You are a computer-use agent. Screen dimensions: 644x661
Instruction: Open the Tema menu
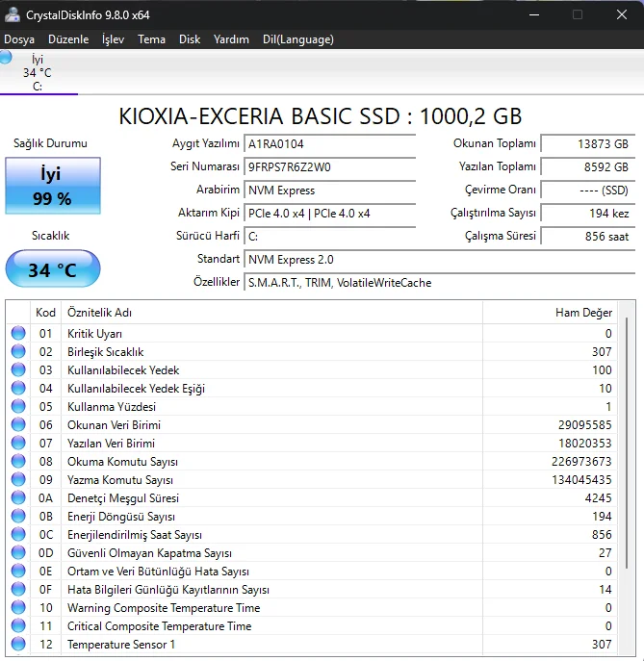click(x=151, y=39)
